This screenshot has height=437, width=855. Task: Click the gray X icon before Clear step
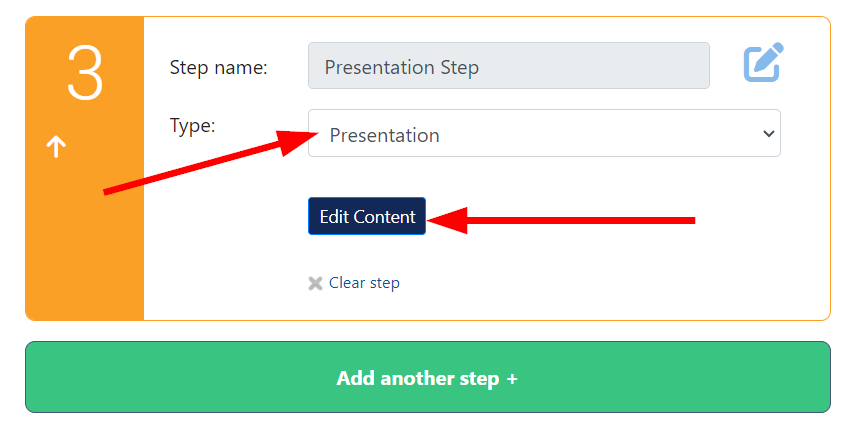tap(315, 283)
